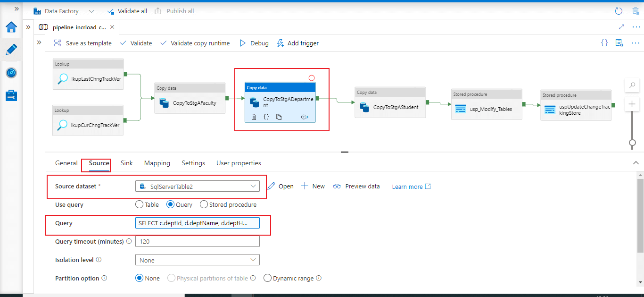Select the lkupLastChngTrackVer lookup activity
Image resolution: width=644 pixels, height=297 pixels.
click(x=88, y=74)
